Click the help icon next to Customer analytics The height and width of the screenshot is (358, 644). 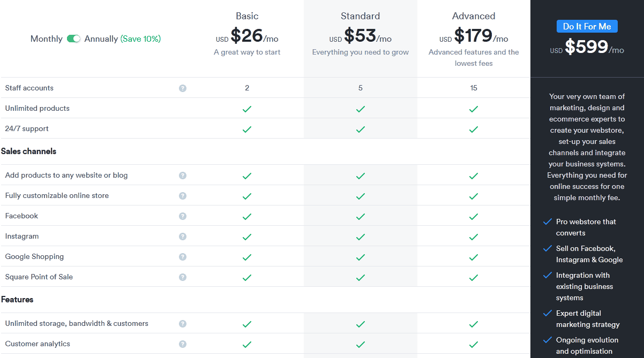tap(183, 344)
